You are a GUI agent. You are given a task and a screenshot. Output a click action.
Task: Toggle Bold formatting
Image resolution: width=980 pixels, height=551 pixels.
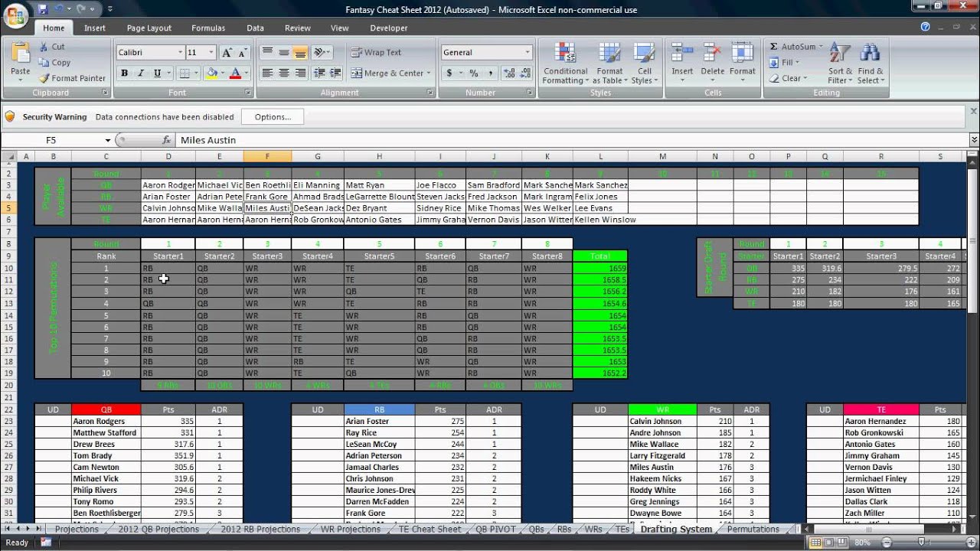(124, 73)
